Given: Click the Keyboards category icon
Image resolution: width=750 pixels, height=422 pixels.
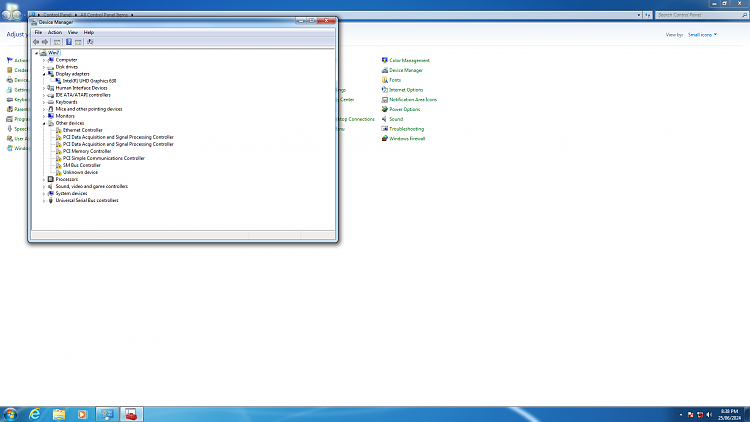Looking at the screenshot, I should (x=51, y=102).
